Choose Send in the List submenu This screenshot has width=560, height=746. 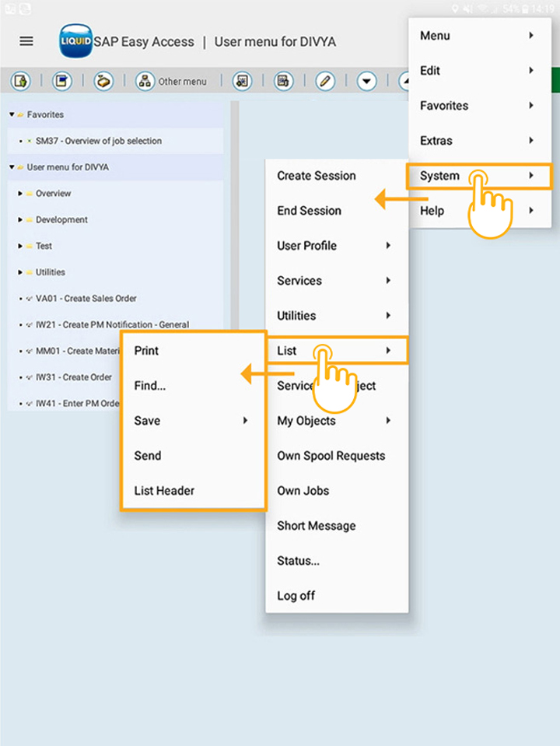193,456
